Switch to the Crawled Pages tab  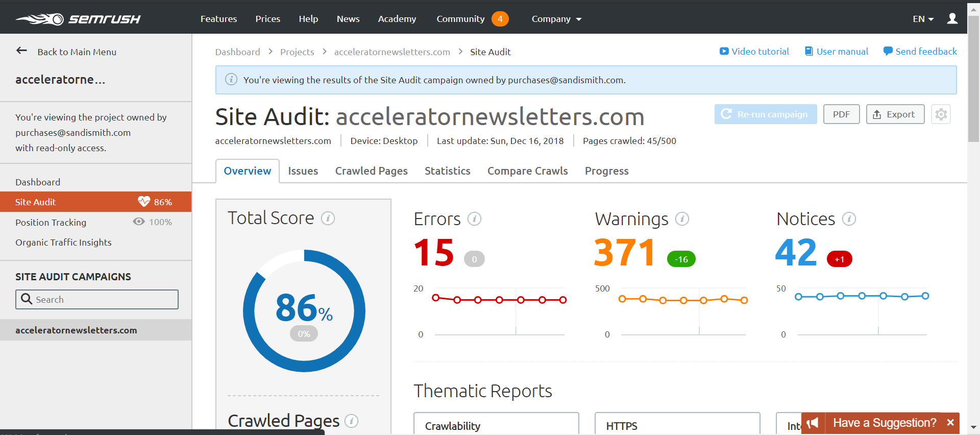[x=372, y=171]
